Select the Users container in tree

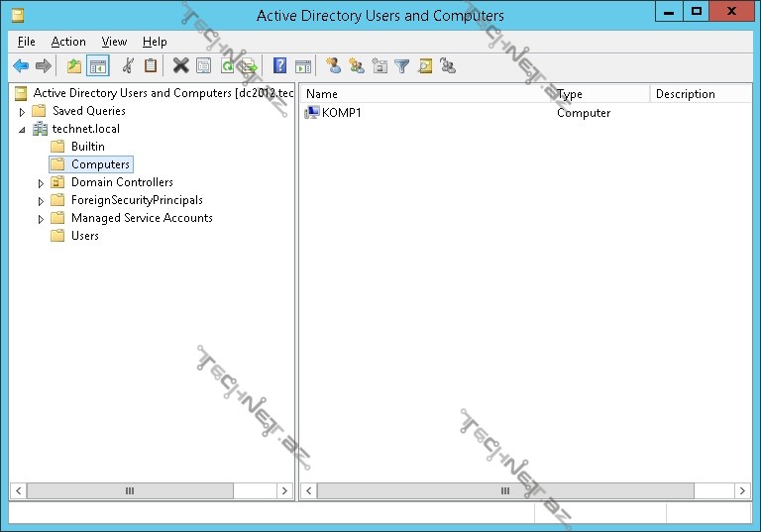(x=84, y=236)
